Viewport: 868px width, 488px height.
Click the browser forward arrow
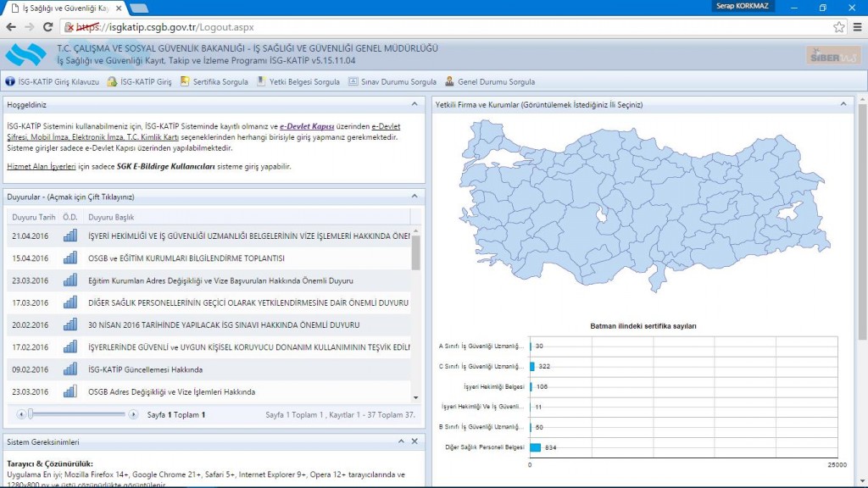pos(30,26)
